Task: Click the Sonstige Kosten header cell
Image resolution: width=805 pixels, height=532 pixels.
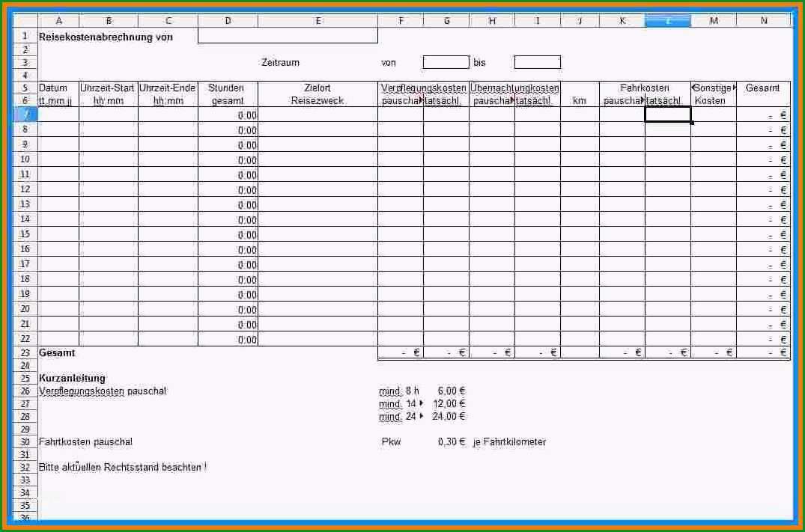Action: (714, 94)
